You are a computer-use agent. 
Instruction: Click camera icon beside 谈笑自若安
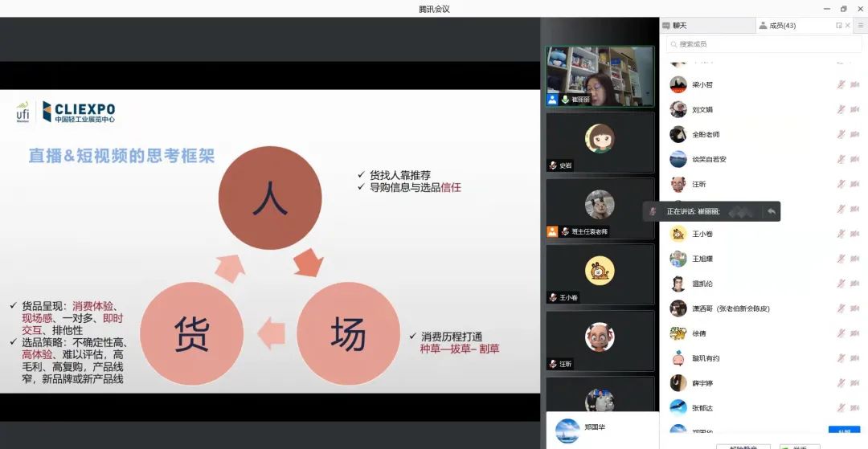[x=855, y=159]
